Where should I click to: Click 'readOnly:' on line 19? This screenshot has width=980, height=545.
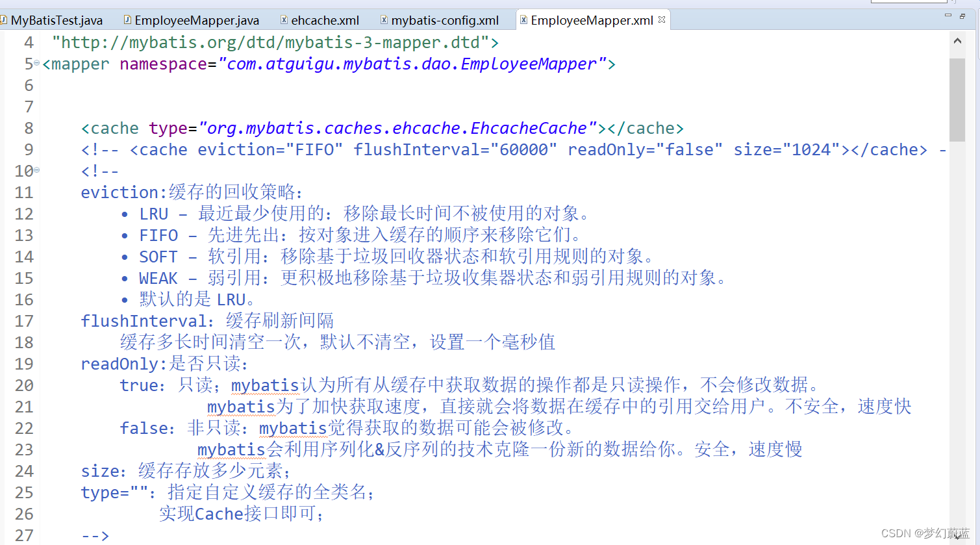pos(124,364)
